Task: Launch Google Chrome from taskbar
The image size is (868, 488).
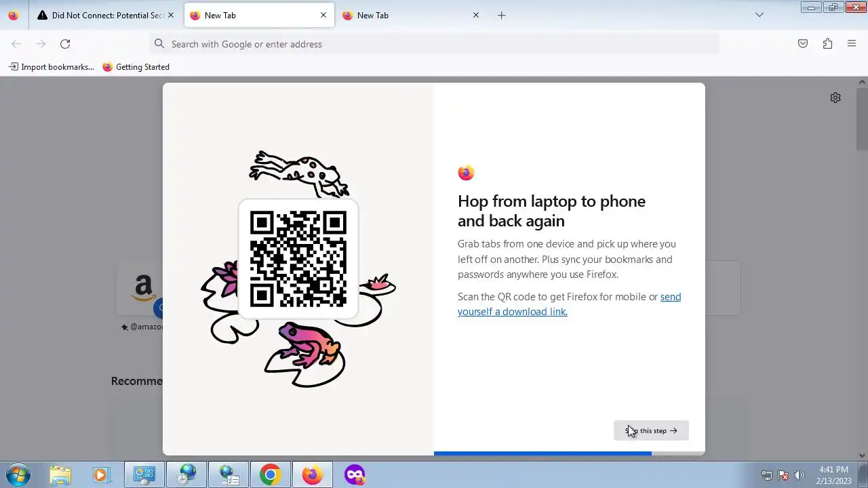Action: [x=270, y=474]
